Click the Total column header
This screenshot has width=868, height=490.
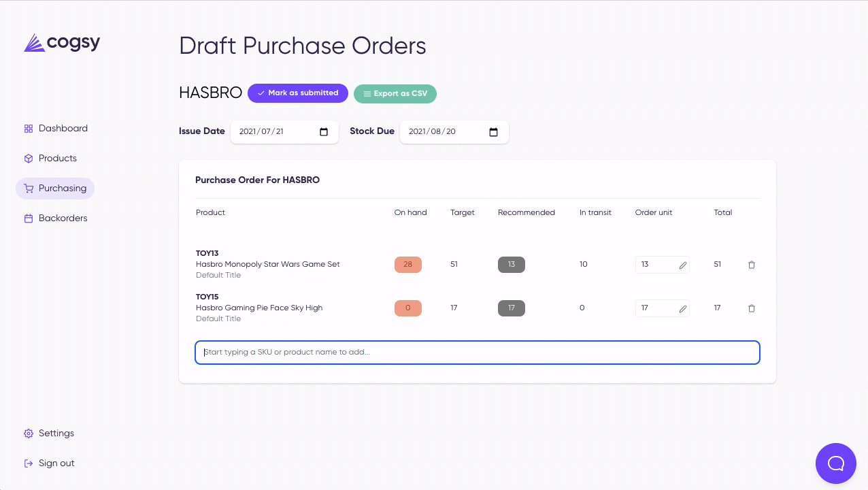click(723, 213)
